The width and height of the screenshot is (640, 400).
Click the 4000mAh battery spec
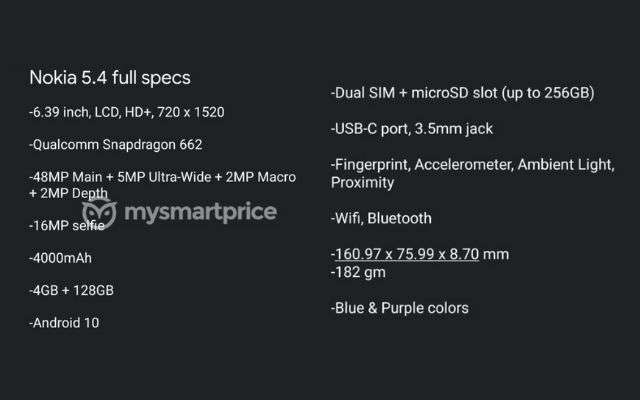60,258
